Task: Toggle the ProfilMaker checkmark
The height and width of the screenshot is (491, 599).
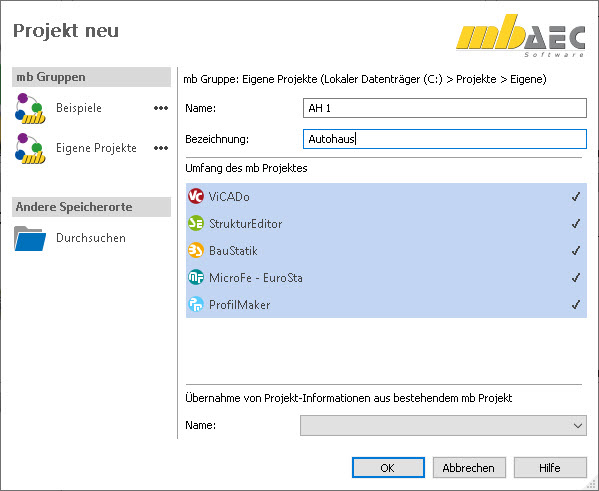Action: point(576,305)
